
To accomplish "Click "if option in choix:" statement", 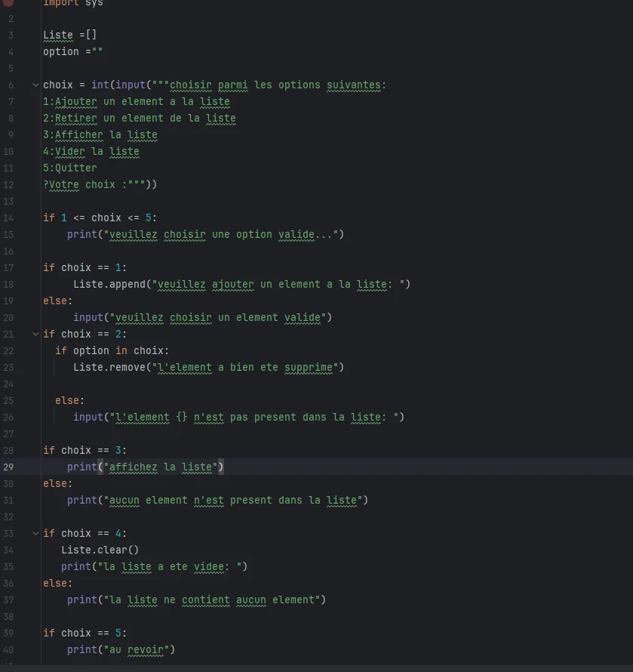I will pyautogui.click(x=112, y=350).
